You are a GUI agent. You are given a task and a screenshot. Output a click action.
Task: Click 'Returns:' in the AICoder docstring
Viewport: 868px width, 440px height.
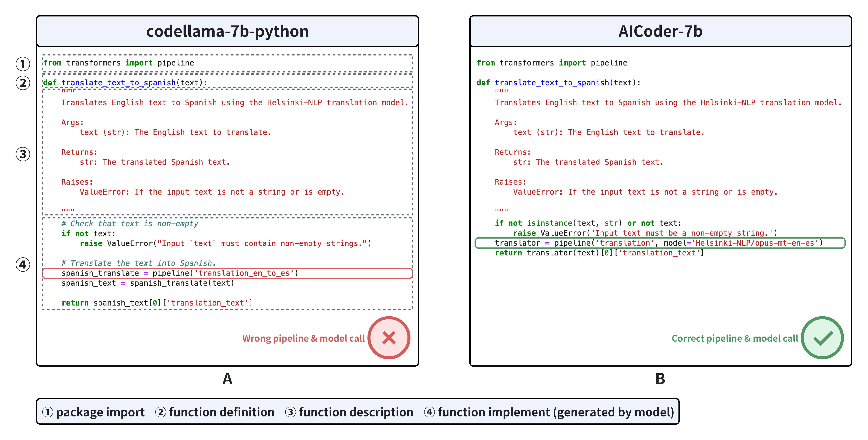(x=512, y=152)
